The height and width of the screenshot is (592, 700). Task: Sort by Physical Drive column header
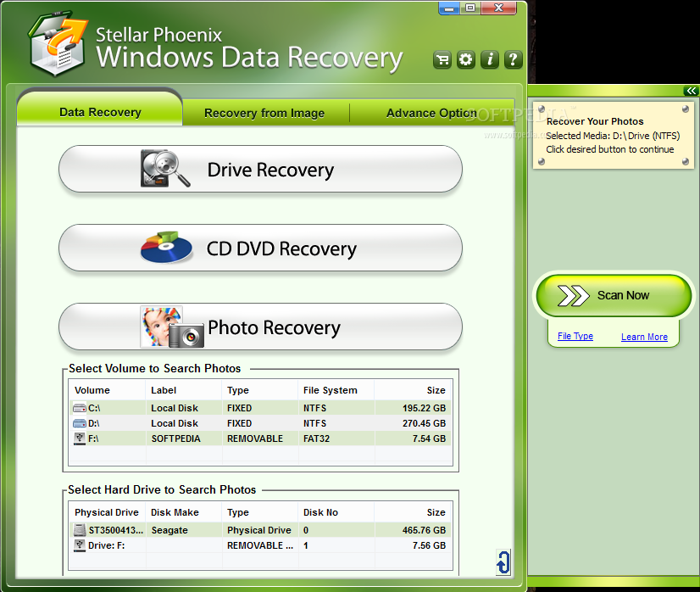coord(107,512)
